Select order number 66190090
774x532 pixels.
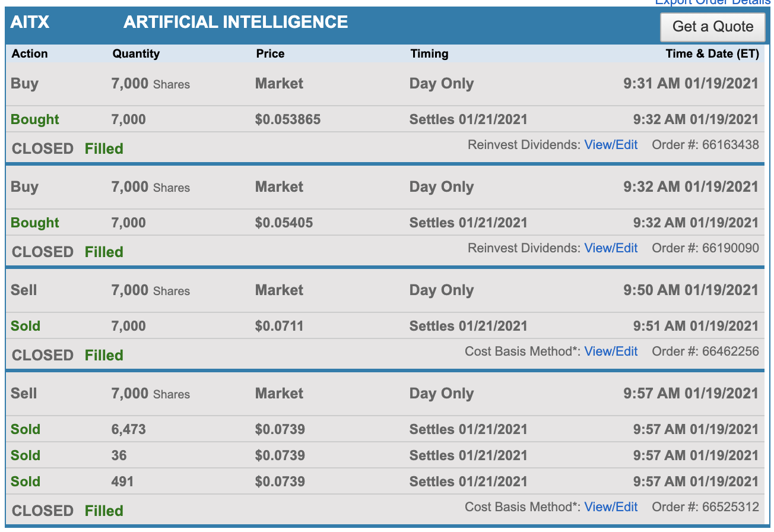coord(729,248)
